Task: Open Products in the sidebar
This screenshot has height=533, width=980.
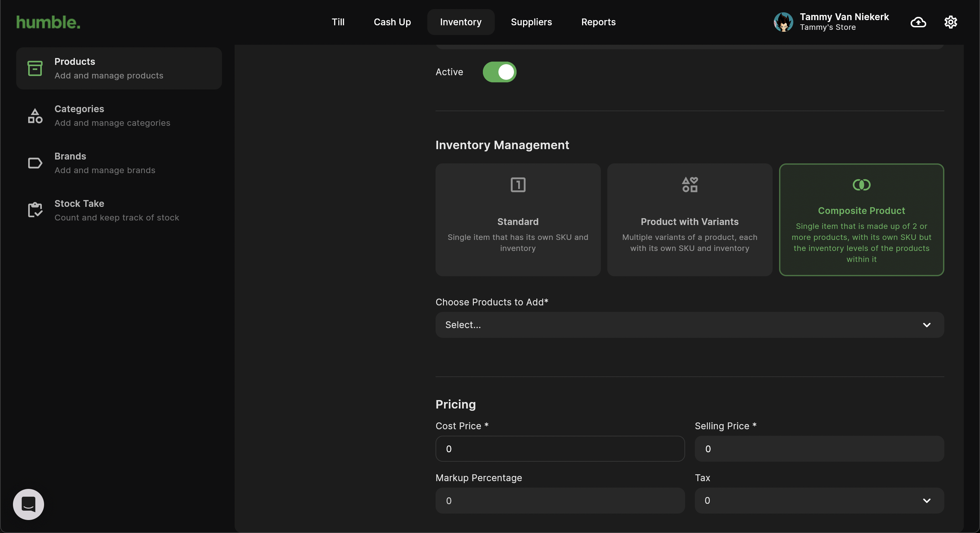Action: (119, 68)
